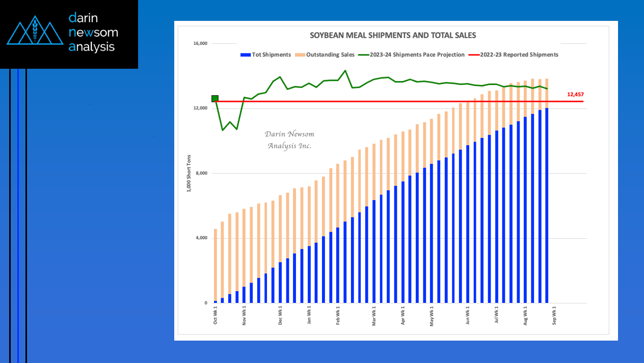Click the red 12,457 data label
644x363 pixels.
point(575,95)
